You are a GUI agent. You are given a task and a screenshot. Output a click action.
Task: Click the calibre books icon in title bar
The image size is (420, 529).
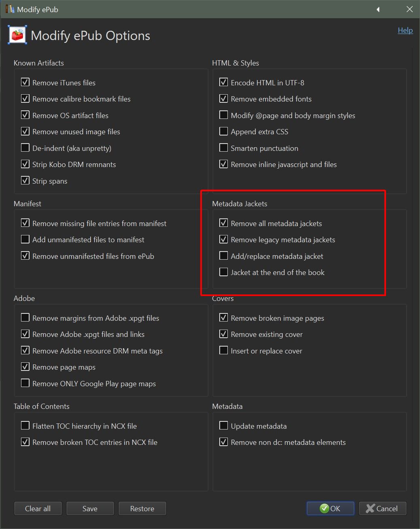(10, 9)
